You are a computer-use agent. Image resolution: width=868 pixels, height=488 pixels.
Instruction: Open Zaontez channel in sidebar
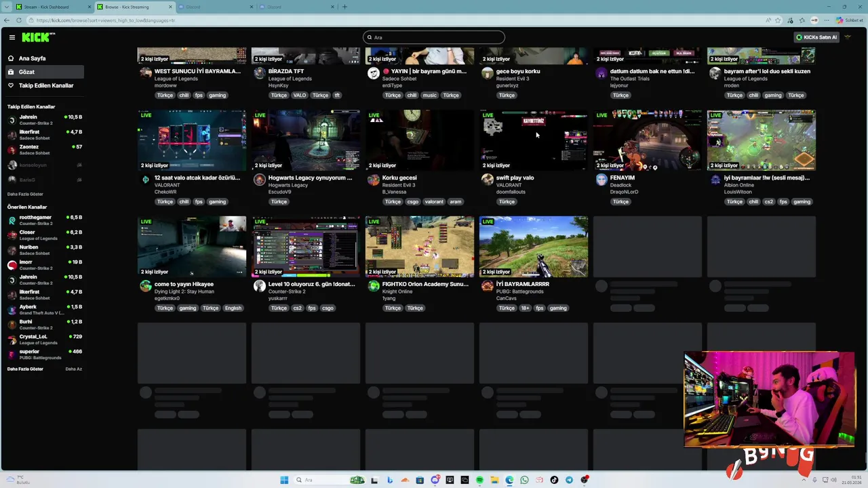44,149
